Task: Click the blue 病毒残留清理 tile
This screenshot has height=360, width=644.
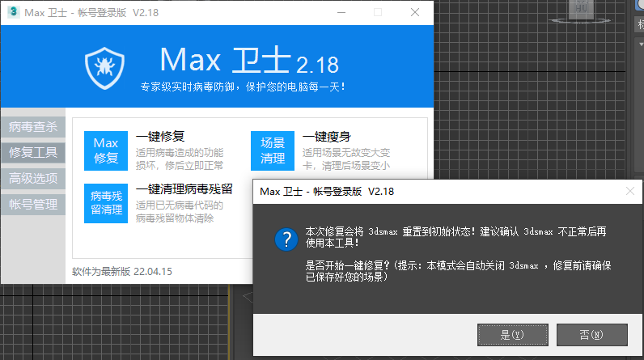Action: (x=106, y=203)
